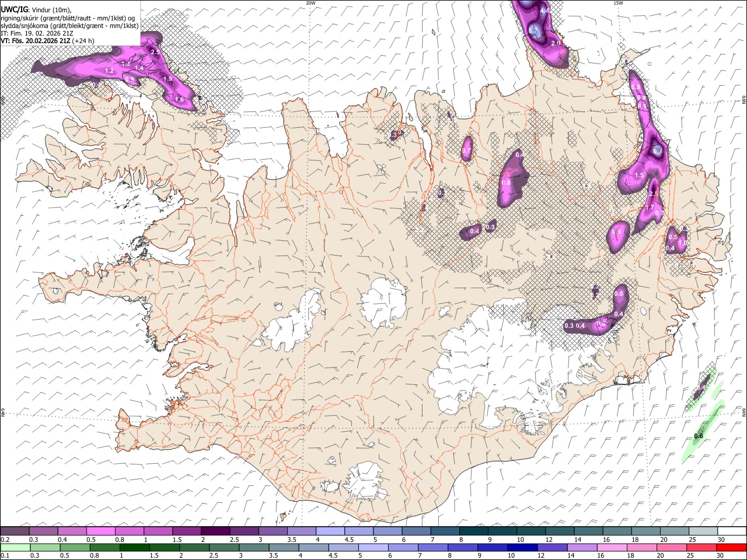
Task: Click the 1.5 value label on the map
Action: (639, 175)
